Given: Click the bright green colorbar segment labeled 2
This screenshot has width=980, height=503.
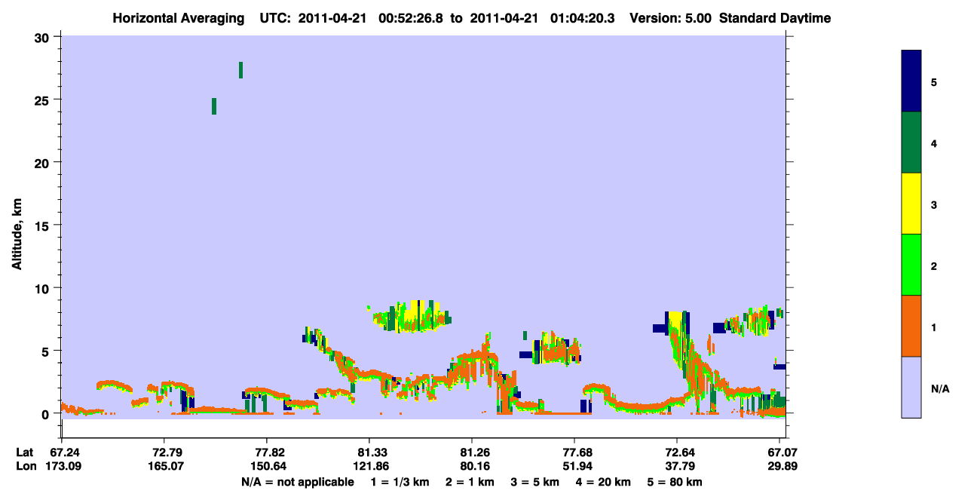Looking at the screenshot, I should click(x=911, y=265).
